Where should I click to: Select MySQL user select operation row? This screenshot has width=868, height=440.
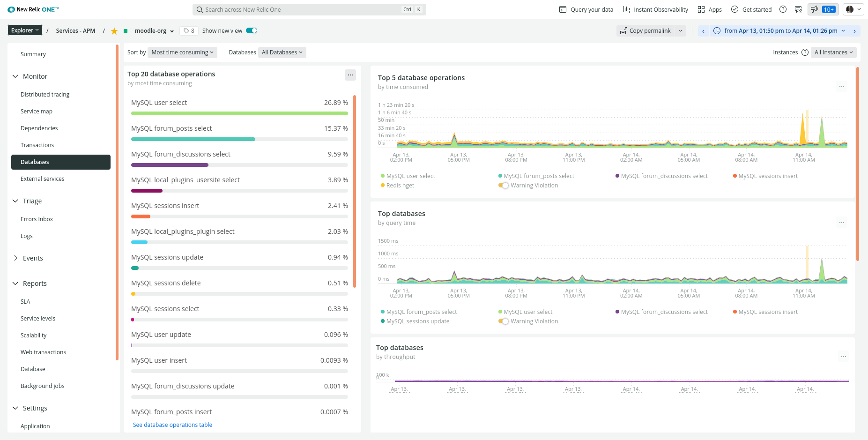click(239, 107)
